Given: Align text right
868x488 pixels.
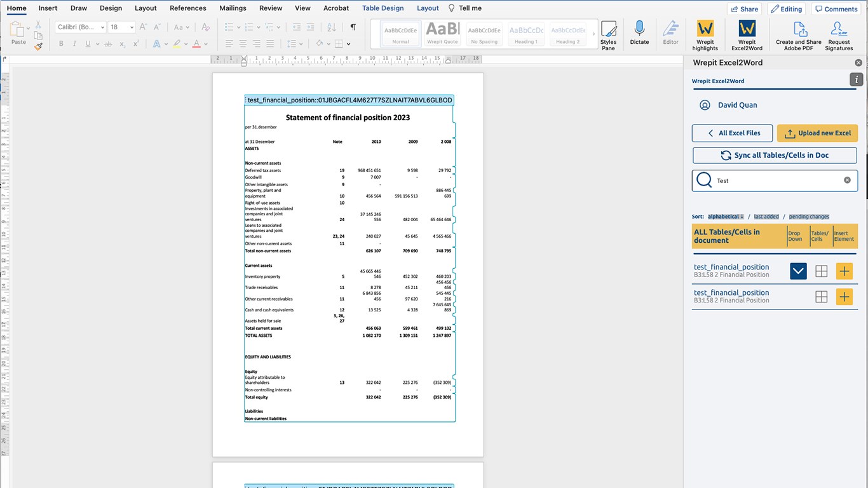Looking at the screenshot, I should click(257, 44).
